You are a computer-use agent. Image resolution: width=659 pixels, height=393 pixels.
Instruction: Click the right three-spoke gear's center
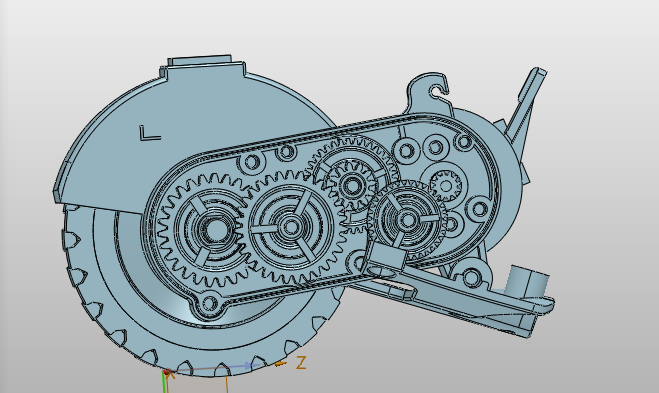(x=407, y=219)
